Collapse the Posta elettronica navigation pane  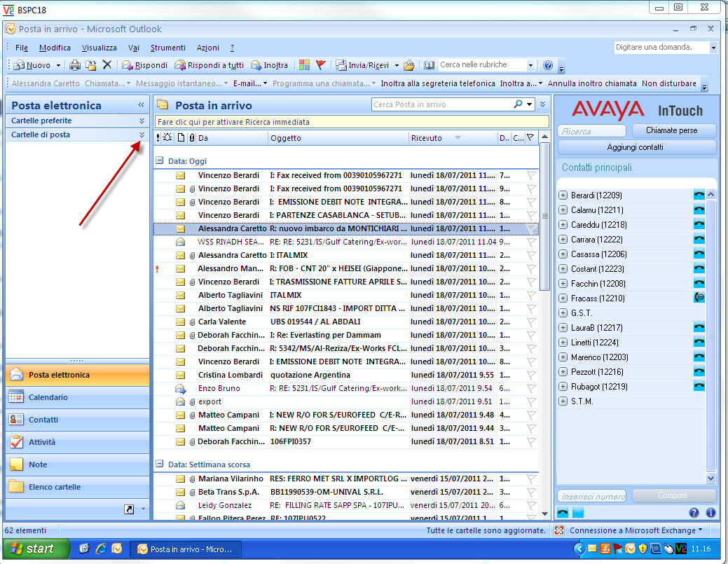pyautogui.click(x=141, y=105)
